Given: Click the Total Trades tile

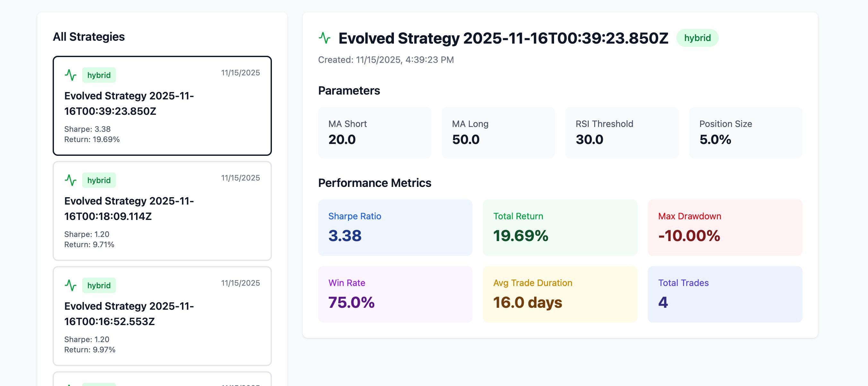Looking at the screenshot, I should click(x=725, y=294).
